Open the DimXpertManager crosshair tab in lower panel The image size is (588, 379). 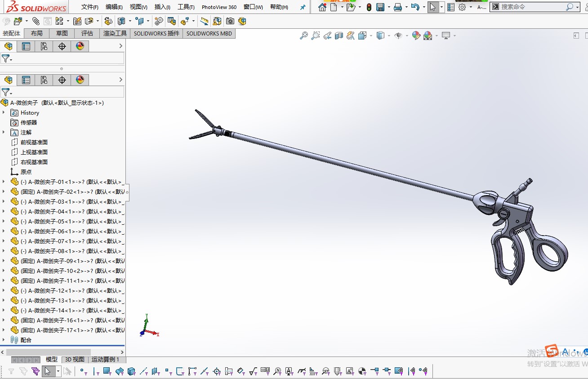click(62, 80)
